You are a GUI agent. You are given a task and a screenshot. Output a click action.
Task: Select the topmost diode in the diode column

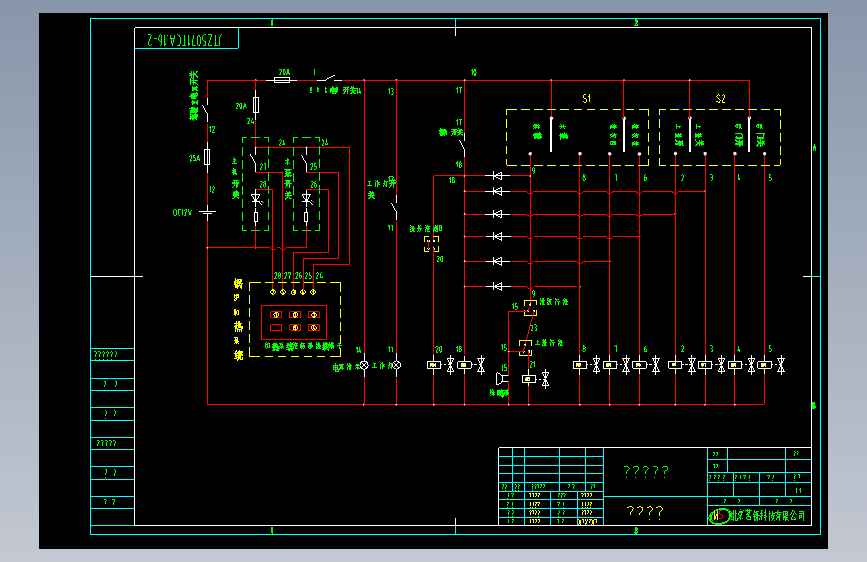[x=497, y=176]
